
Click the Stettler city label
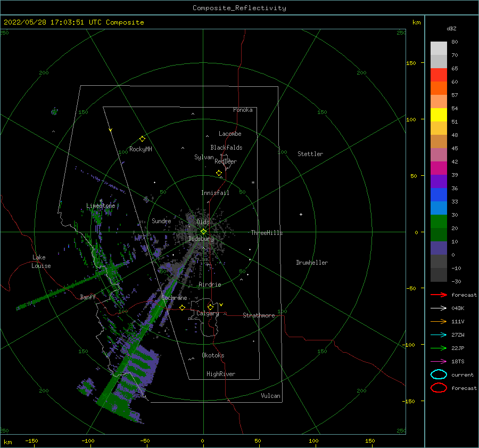click(x=310, y=154)
